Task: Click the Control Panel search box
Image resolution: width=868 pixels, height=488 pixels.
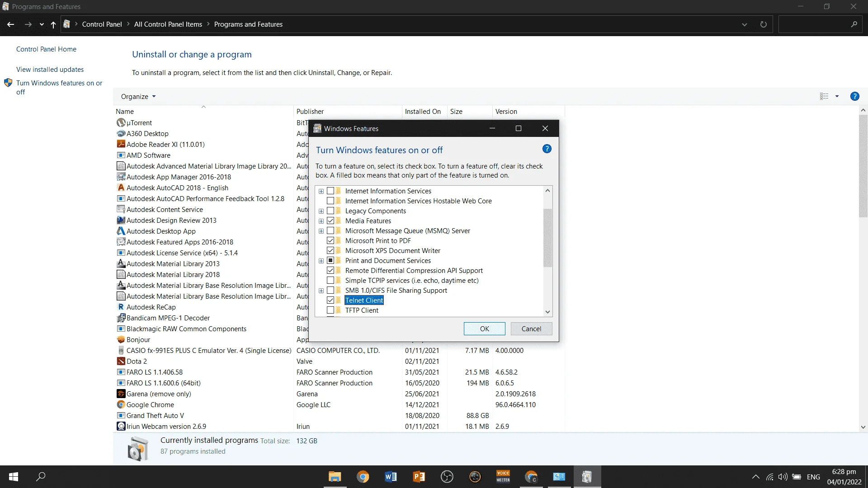Action: pos(820,24)
